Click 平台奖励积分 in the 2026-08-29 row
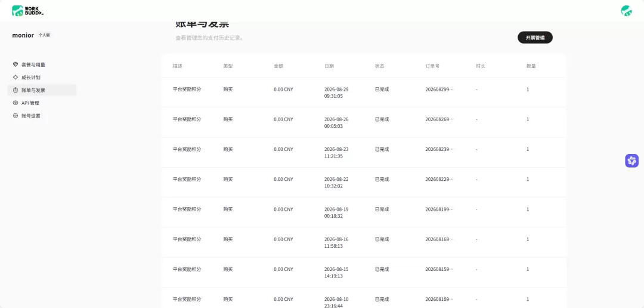The image size is (644, 308). (x=187, y=89)
